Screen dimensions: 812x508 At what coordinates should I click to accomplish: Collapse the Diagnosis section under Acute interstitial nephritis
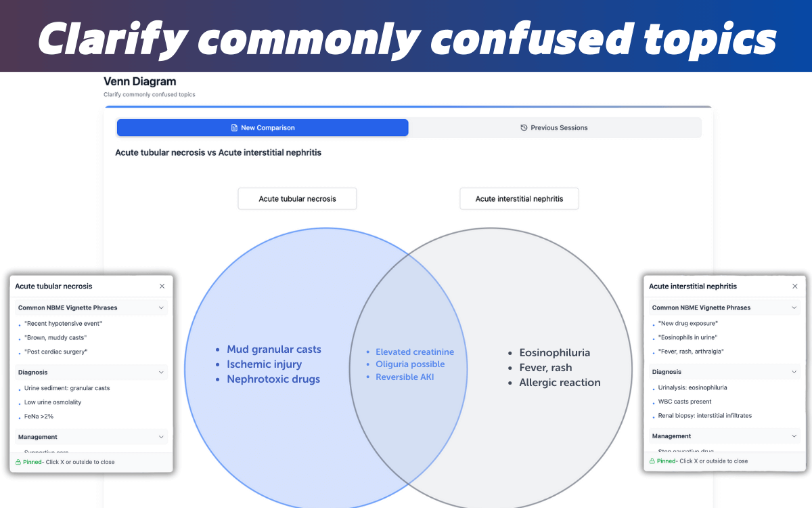click(x=794, y=372)
